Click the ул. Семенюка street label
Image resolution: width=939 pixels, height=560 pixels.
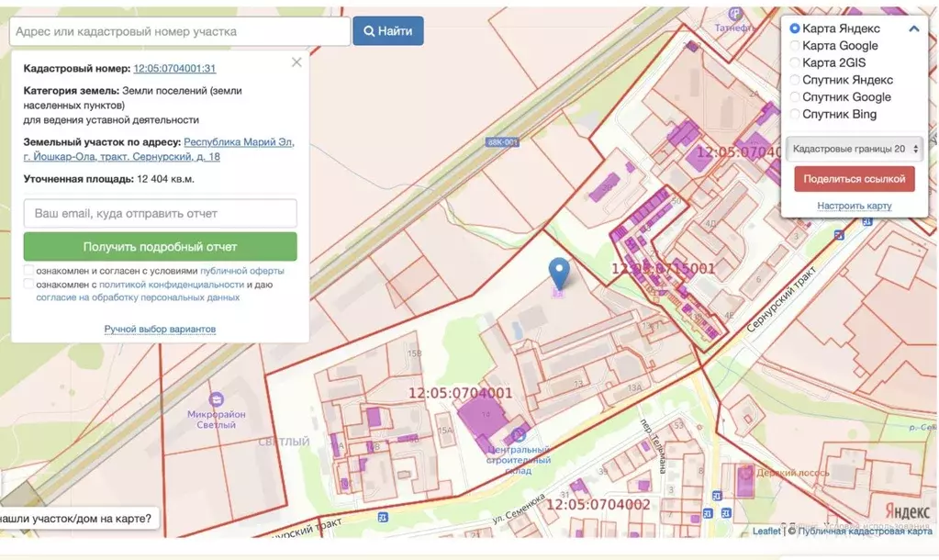pos(519,508)
